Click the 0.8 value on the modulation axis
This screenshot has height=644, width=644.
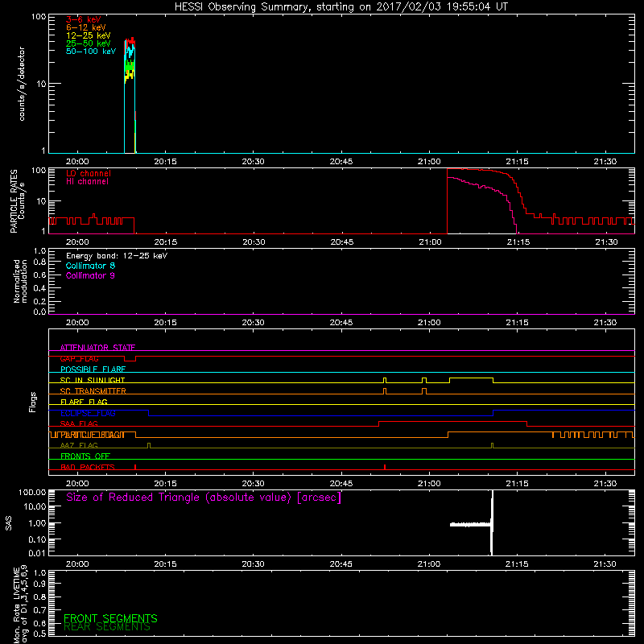(x=39, y=262)
